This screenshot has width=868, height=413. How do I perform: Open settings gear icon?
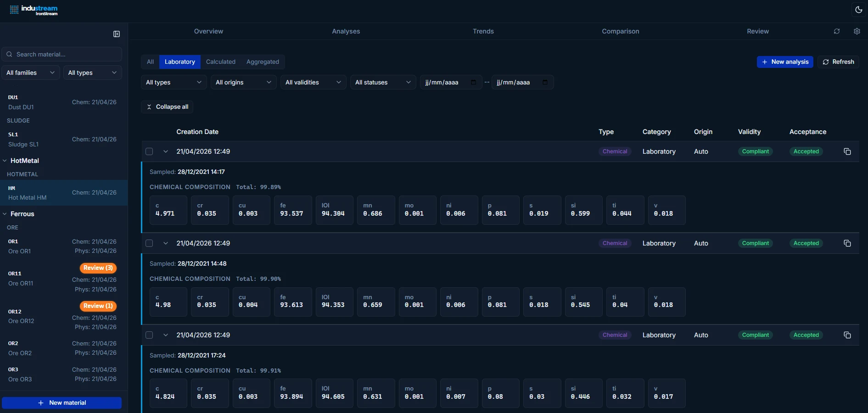857,31
